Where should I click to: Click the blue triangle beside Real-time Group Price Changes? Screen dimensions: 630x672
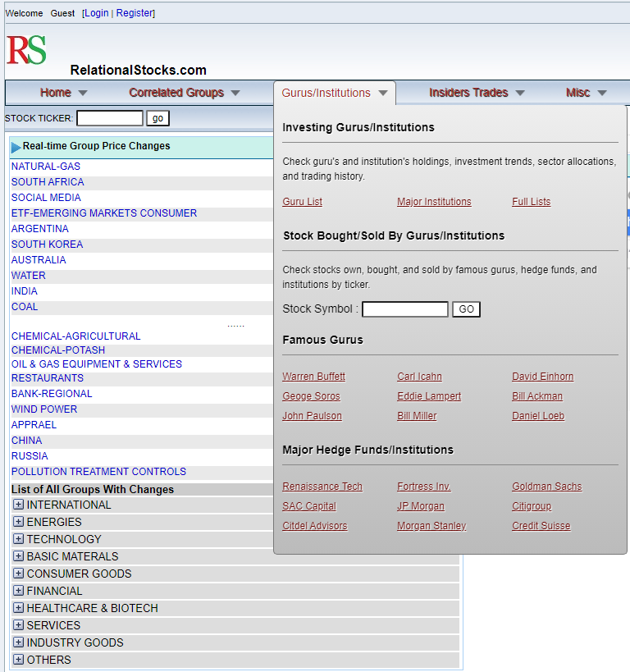click(16, 147)
